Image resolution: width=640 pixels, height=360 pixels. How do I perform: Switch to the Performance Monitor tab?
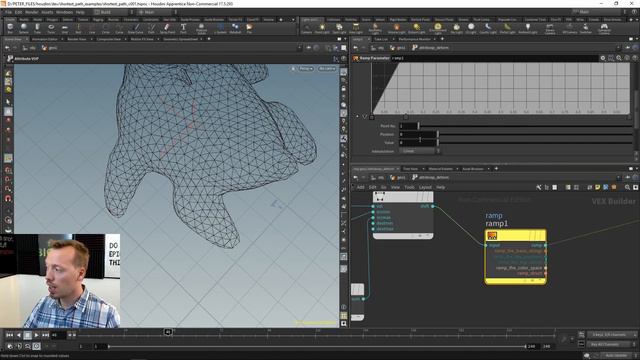414,39
